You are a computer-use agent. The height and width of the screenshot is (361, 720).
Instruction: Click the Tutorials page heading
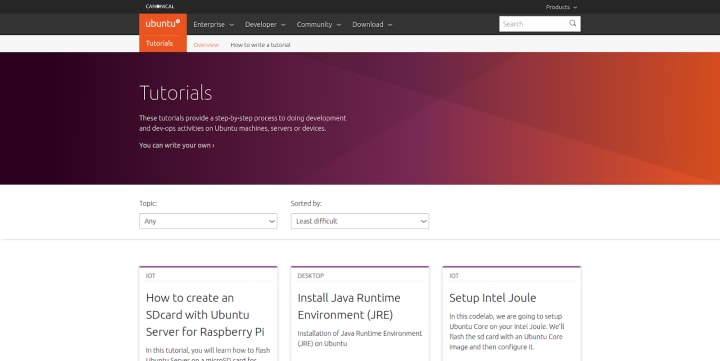(175, 93)
